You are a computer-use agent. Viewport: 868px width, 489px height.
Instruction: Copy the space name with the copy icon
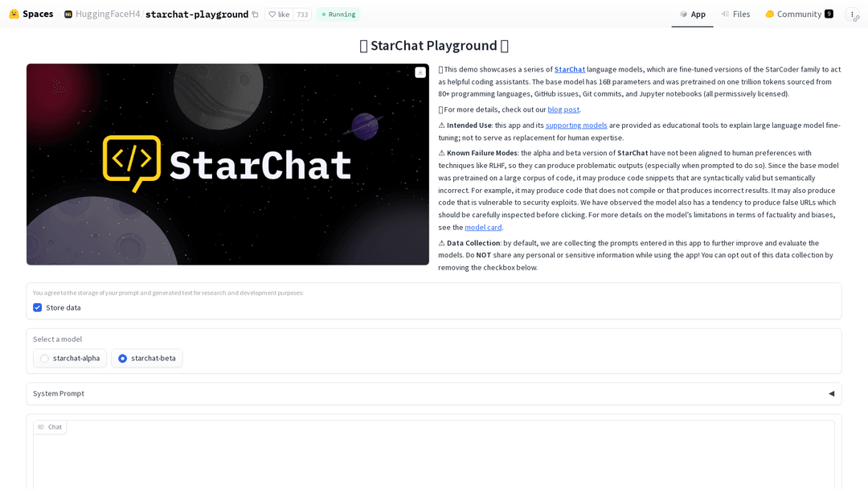pos(256,14)
